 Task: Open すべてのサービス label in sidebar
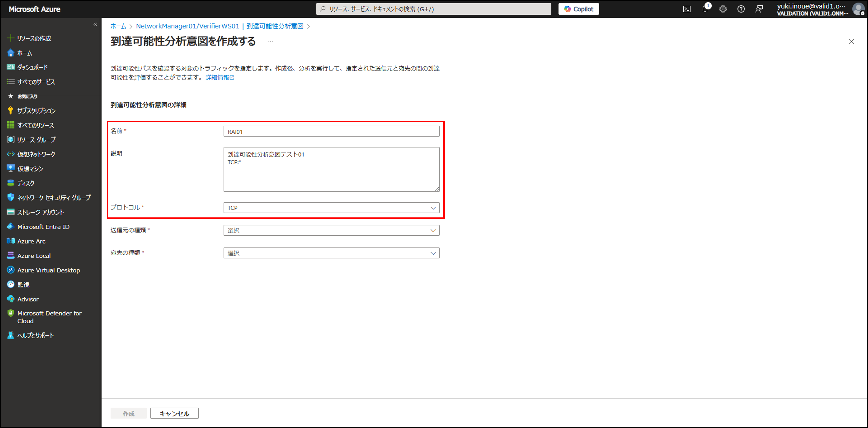point(36,82)
